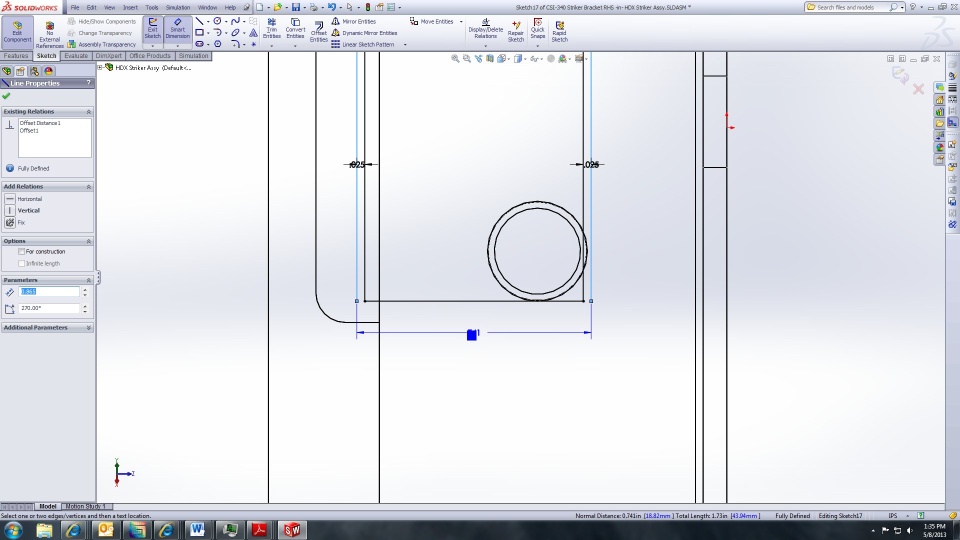This screenshot has height=540, width=960.
Task: Switch to the DimXpert tab
Action: pos(108,56)
